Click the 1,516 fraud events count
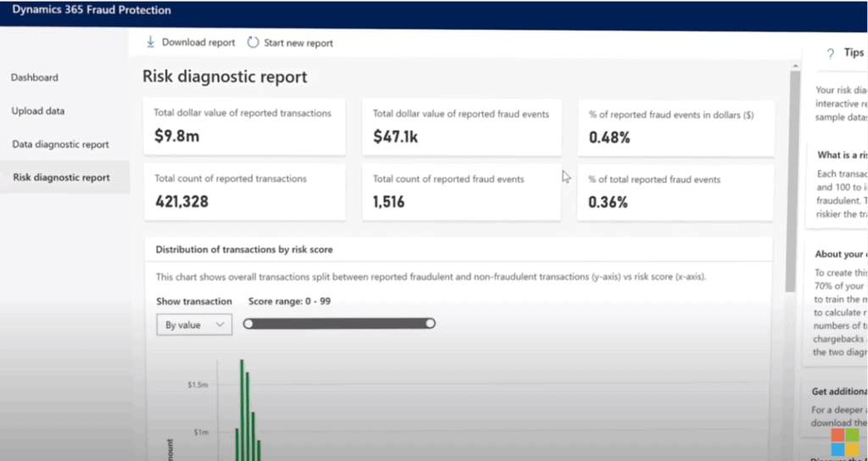 (388, 202)
